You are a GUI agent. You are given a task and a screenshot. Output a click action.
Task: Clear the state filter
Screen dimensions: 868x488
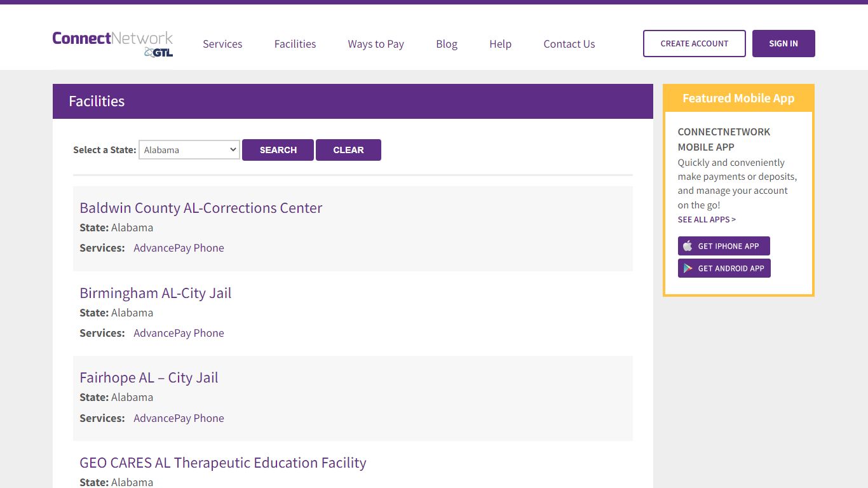pyautogui.click(x=348, y=150)
